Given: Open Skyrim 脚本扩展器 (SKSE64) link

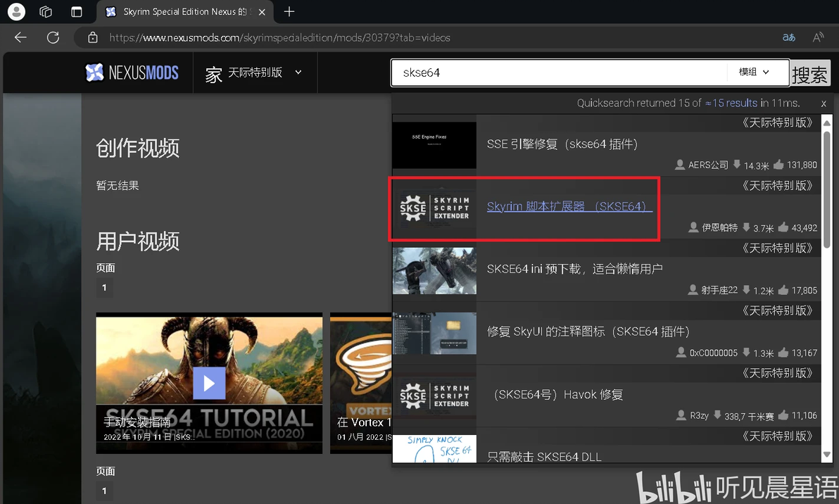Looking at the screenshot, I should tap(569, 206).
